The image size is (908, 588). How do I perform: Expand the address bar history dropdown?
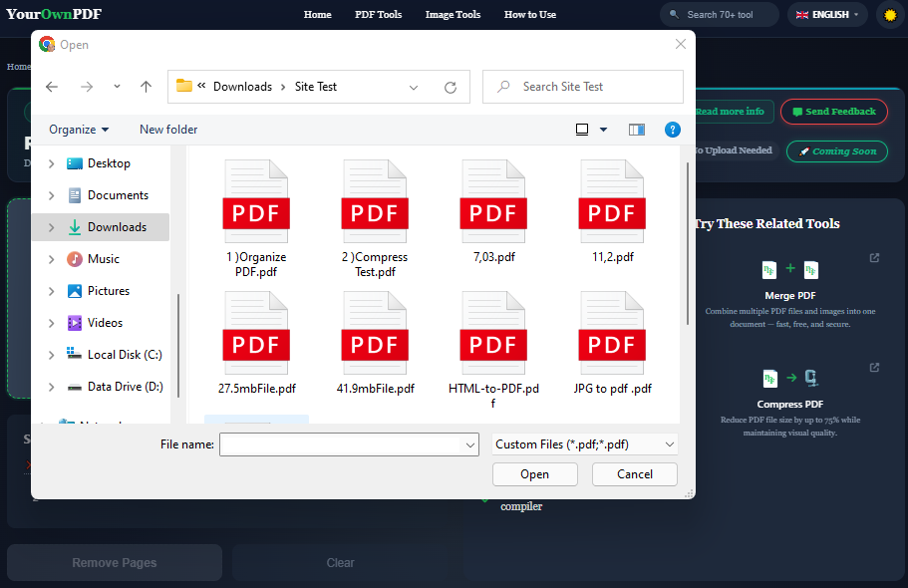(414, 88)
